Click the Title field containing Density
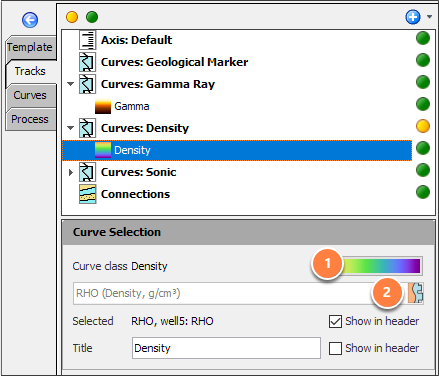The image size is (439, 376). [x=226, y=348]
